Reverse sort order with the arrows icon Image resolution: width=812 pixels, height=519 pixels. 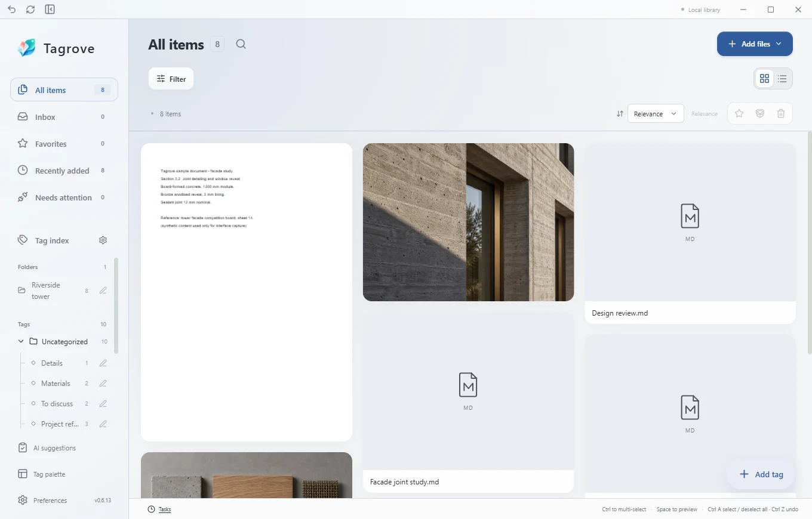point(620,114)
